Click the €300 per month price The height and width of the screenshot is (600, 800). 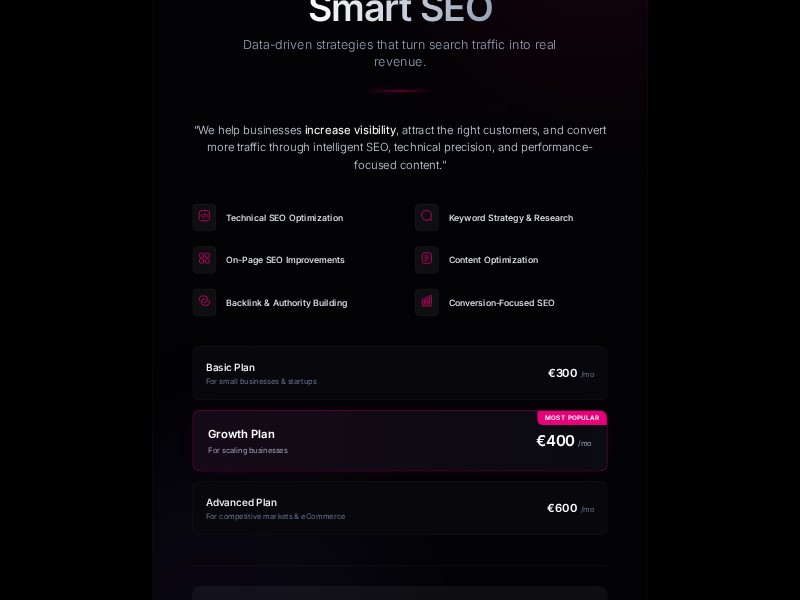click(563, 373)
